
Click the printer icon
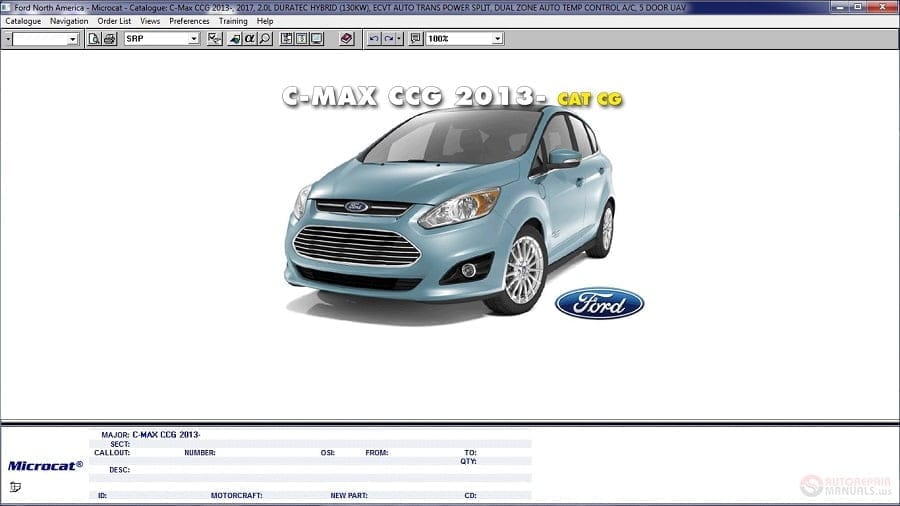pos(109,39)
